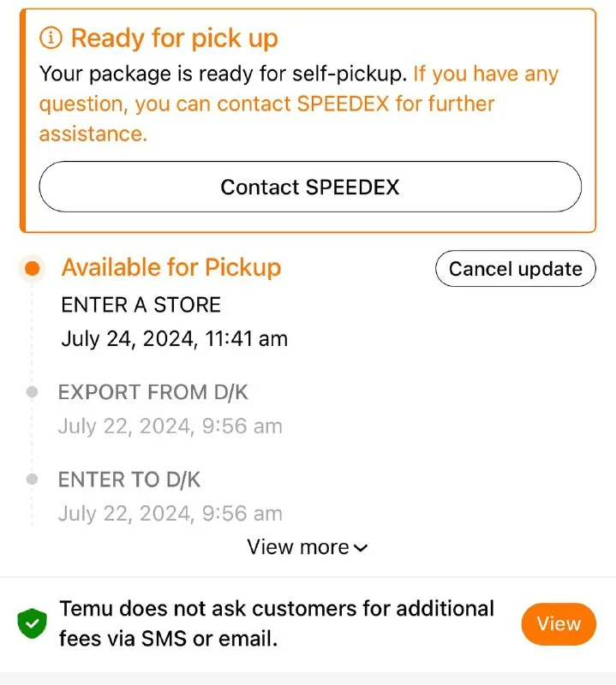The height and width of the screenshot is (685, 616).
Task: Click the EXPORT FROM D/K tracking entry
Action: tap(153, 393)
